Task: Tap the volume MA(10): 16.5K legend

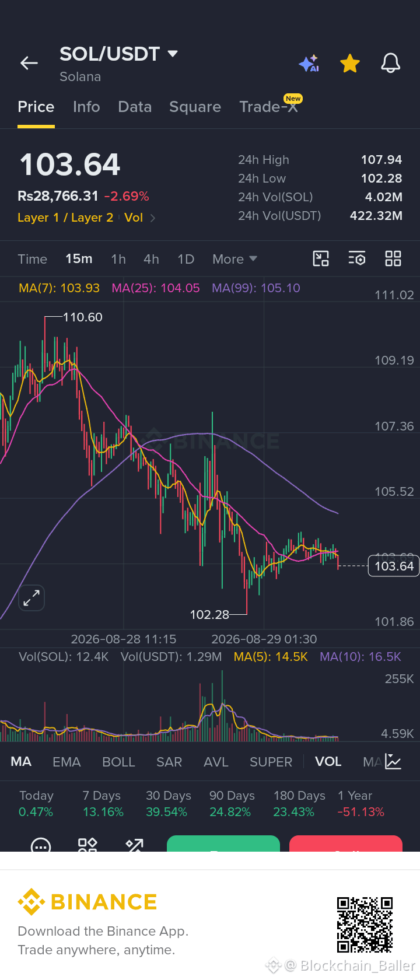Action: click(x=360, y=657)
